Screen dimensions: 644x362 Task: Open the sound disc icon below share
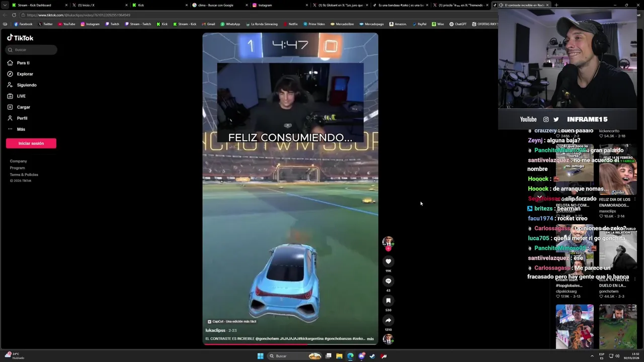[387, 339]
